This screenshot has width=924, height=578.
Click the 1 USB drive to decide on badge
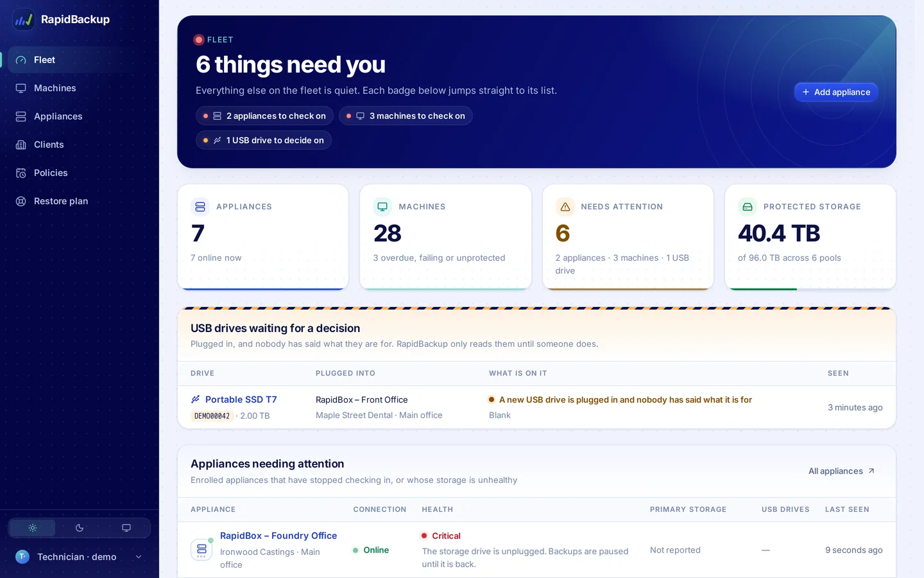pos(264,140)
